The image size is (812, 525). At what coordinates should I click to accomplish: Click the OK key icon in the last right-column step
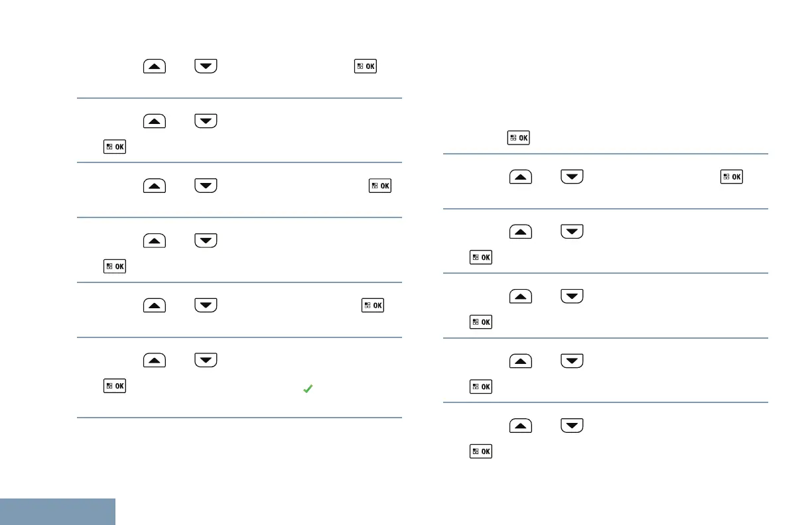pos(482,451)
